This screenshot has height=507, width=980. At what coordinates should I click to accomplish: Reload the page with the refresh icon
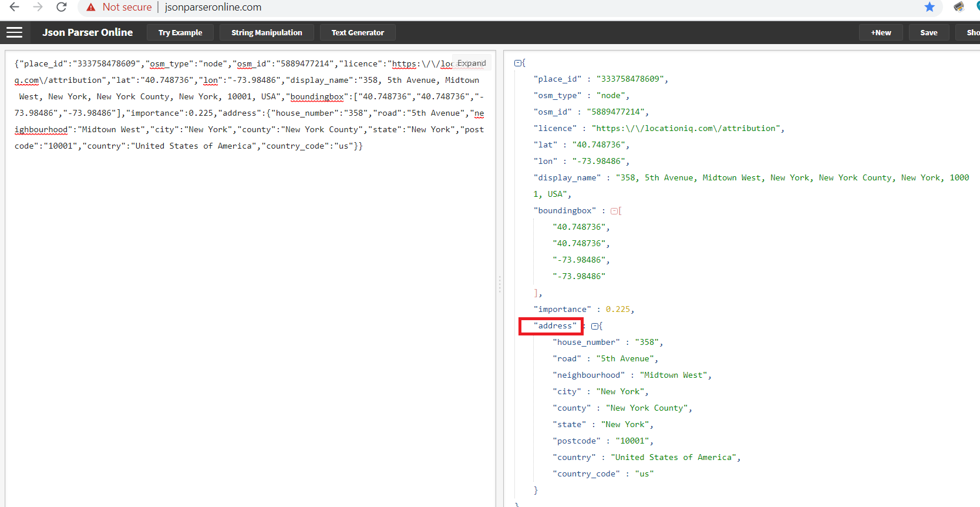tap(62, 7)
